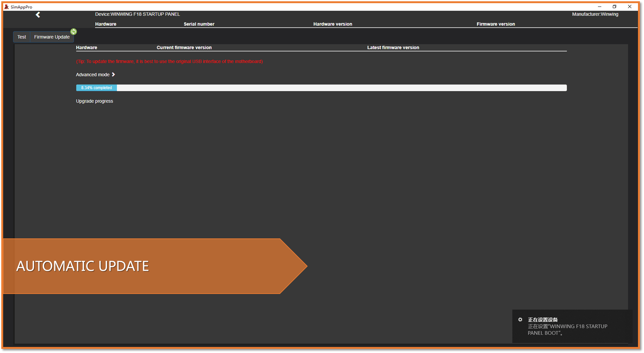Click the Firmware version header at top right

tap(495, 24)
